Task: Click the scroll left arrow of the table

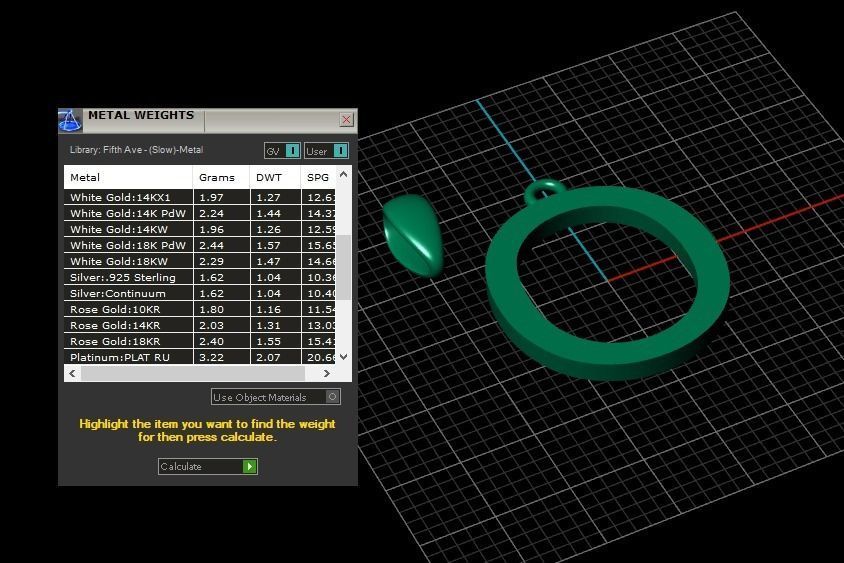Action: (x=72, y=373)
